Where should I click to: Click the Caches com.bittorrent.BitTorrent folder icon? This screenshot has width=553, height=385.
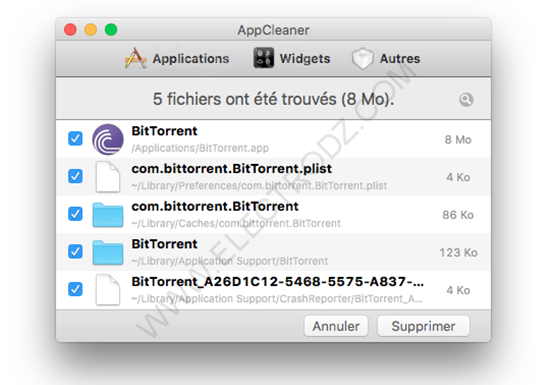[x=108, y=214]
